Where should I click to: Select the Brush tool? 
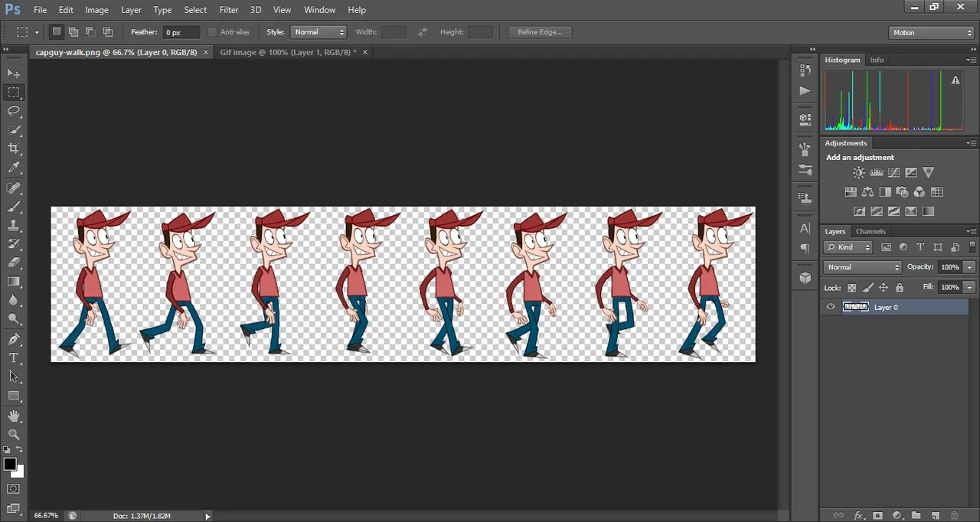click(x=14, y=207)
